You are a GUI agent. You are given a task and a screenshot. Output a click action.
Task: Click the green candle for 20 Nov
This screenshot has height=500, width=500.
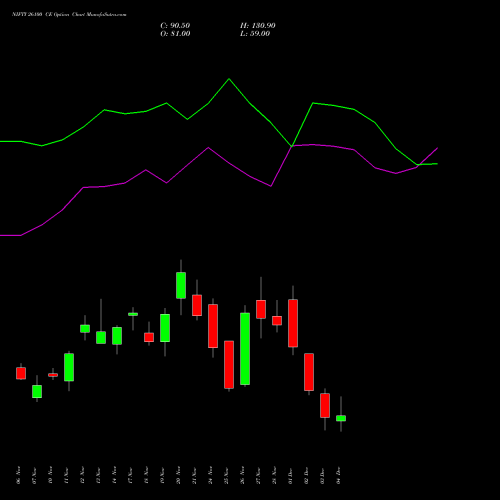(x=181, y=285)
